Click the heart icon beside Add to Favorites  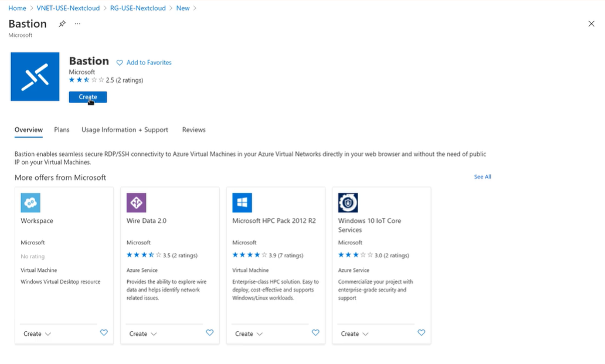pos(120,63)
